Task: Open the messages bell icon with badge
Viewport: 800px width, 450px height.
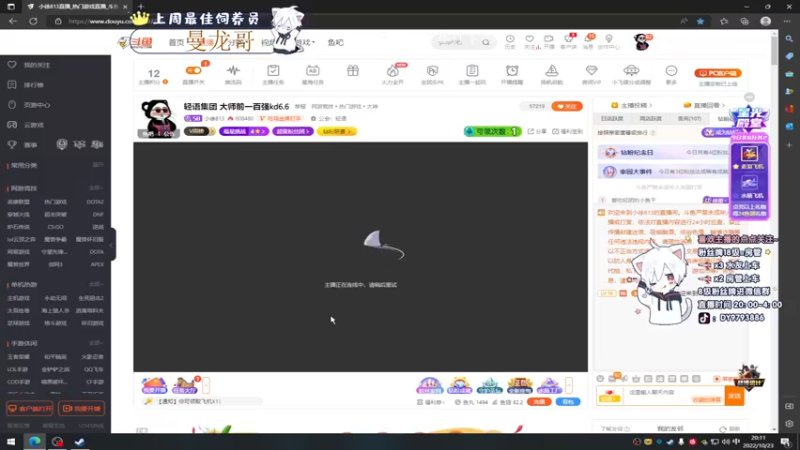Action: 588,39
